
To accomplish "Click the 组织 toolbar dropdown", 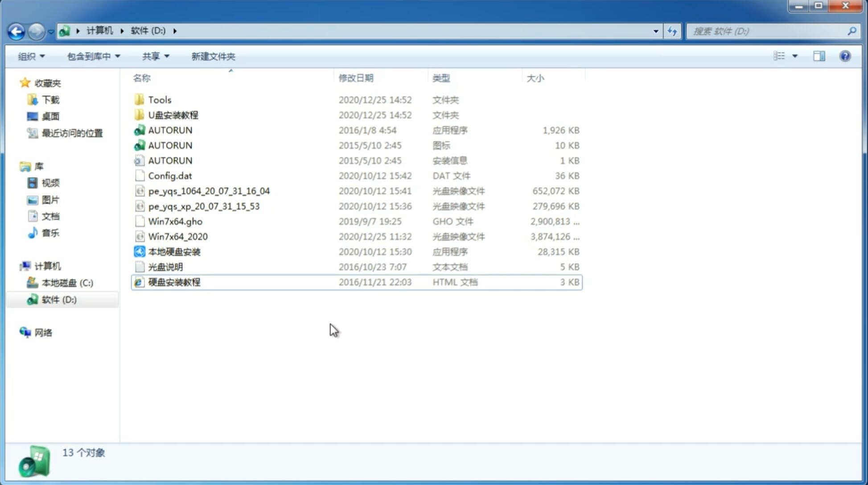I will [32, 56].
